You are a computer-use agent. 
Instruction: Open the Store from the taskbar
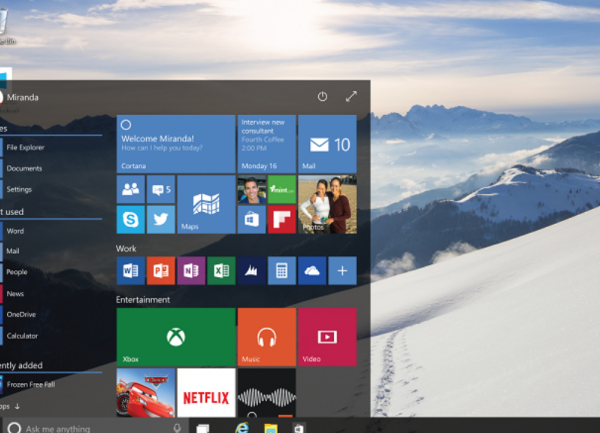click(299, 428)
